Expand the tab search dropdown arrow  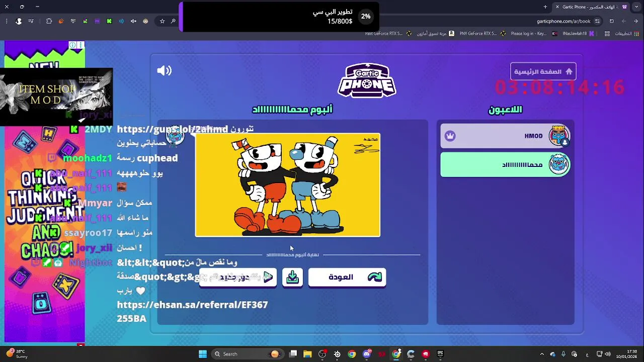636,7
